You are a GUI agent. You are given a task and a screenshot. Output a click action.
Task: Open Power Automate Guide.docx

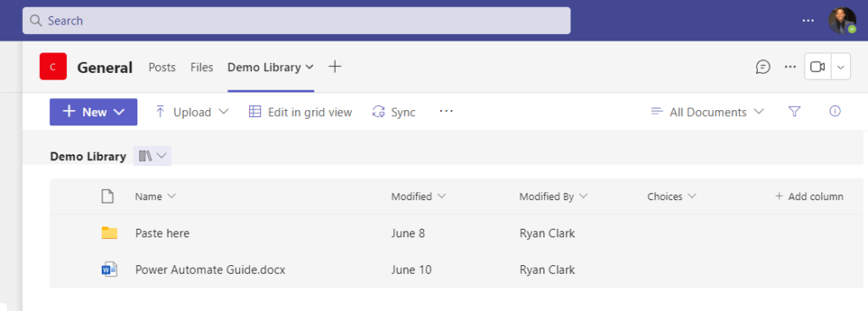(x=210, y=270)
